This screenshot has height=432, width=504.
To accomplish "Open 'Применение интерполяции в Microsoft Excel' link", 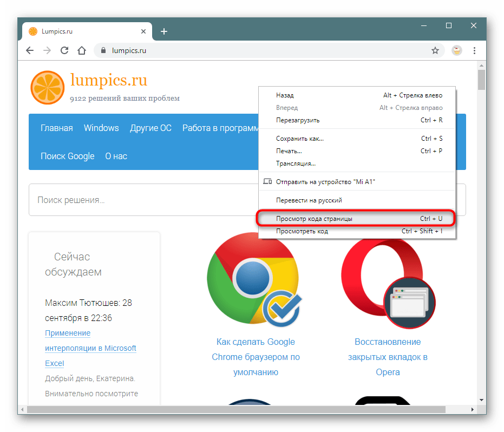I will point(90,348).
